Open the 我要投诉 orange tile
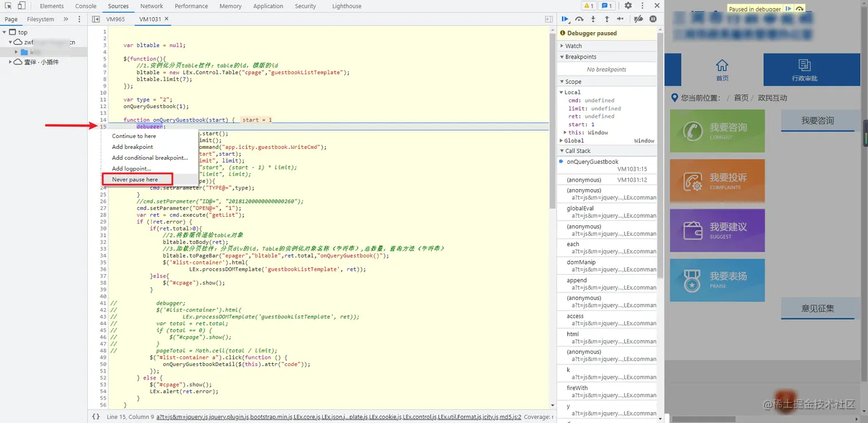The width and height of the screenshot is (868, 423). point(717,180)
